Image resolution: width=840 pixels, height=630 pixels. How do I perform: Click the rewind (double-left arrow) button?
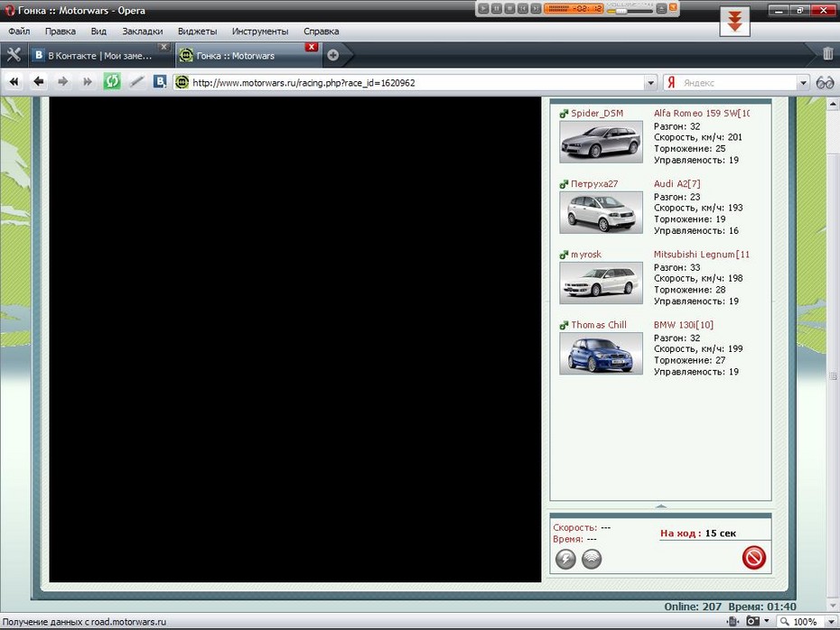coord(14,82)
